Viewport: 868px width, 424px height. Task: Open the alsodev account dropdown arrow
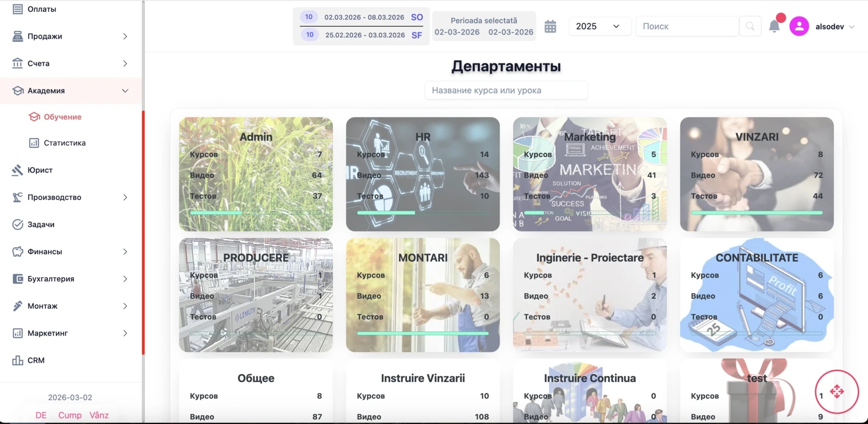pyautogui.click(x=851, y=27)
